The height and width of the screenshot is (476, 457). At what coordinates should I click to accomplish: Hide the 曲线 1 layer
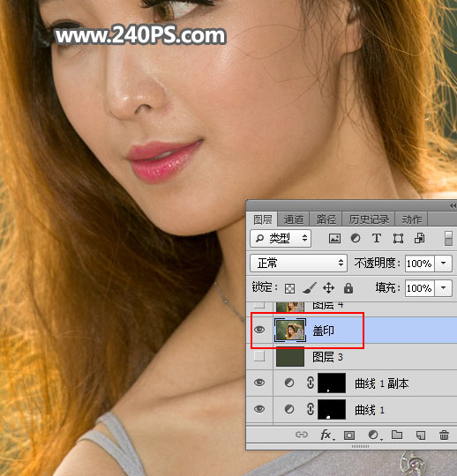259,409
